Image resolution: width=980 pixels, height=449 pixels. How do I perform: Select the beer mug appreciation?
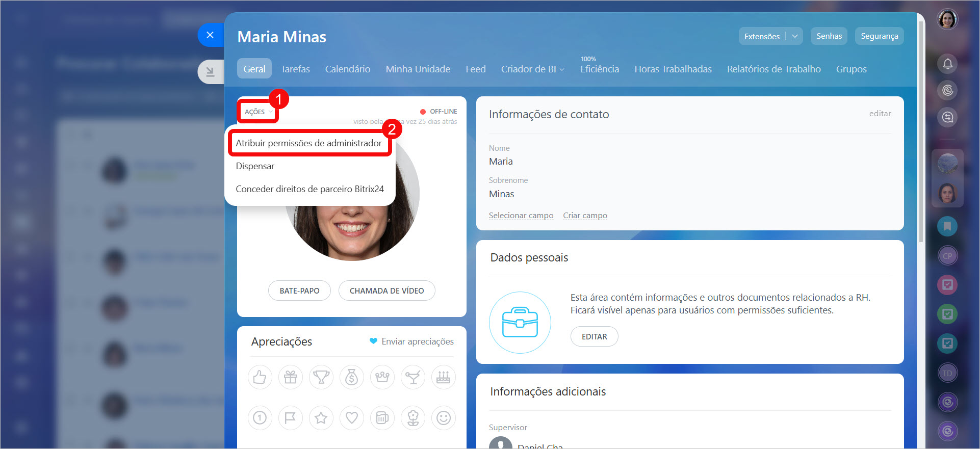[382, 418]
